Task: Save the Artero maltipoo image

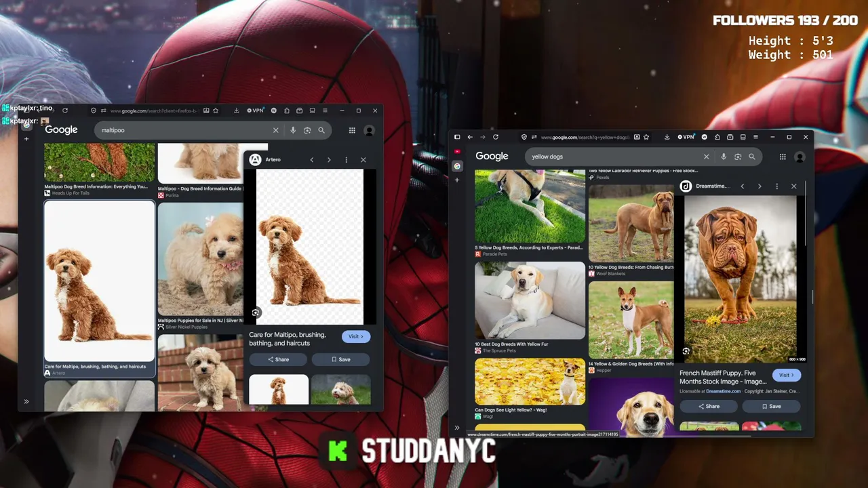Action: [341, 359]
